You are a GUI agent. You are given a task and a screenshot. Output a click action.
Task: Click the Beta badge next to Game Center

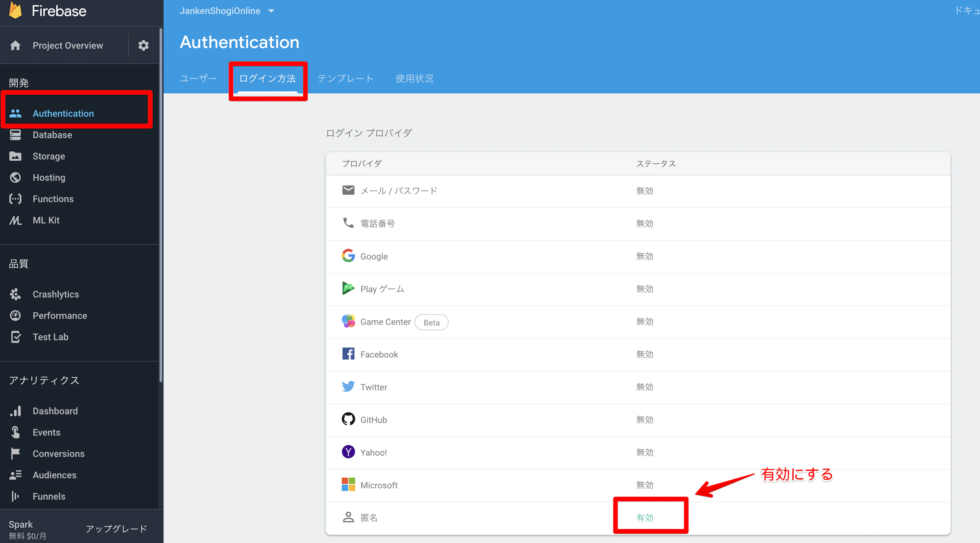pyautogui.click(x=431, y=322)
